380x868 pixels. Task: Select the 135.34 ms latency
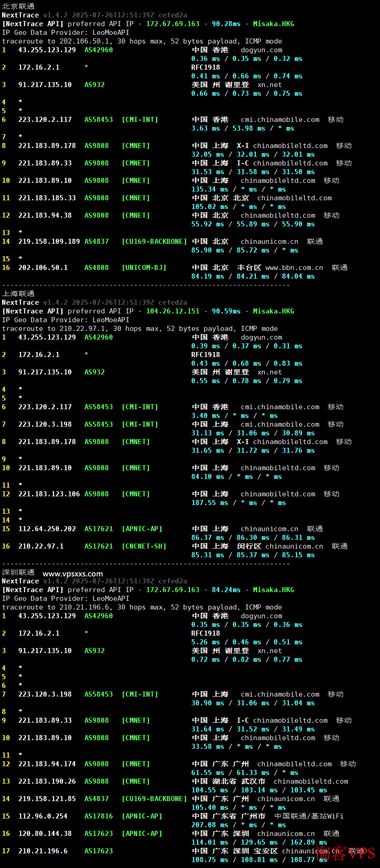[210, 189]
